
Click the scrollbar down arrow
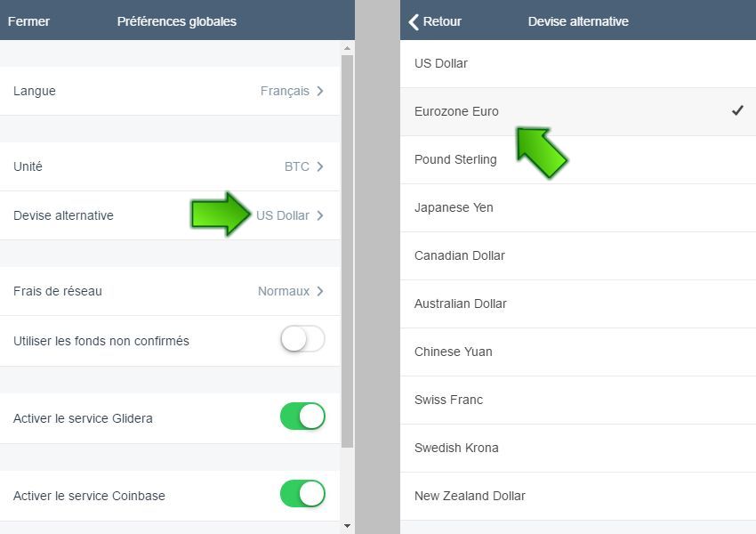(347, 526)
